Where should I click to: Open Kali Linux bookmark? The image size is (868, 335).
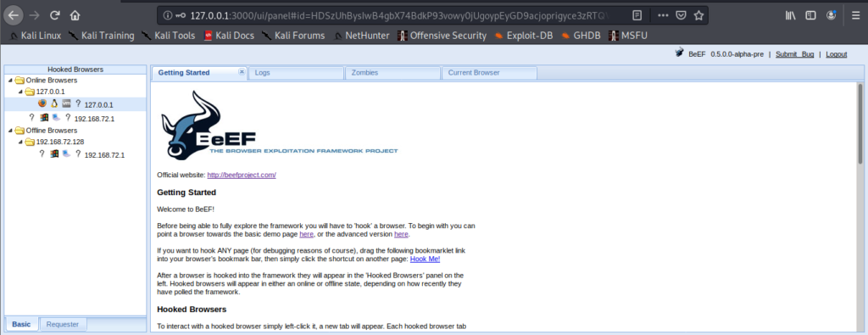coord(36,36)
